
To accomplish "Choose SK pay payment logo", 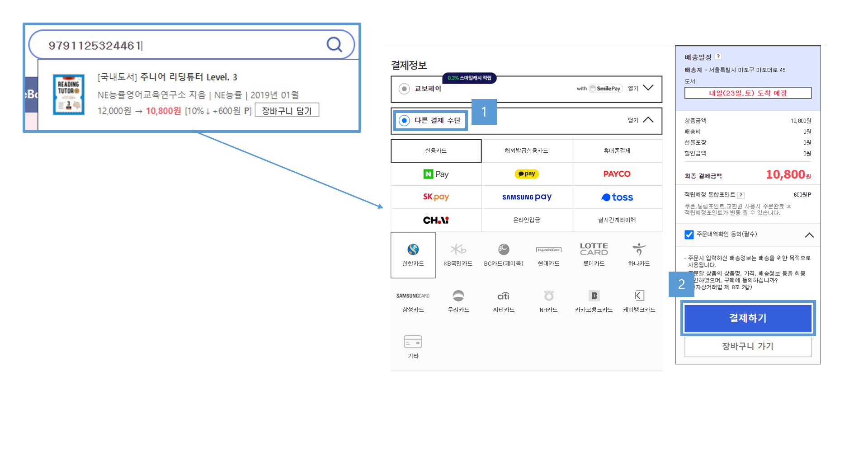I will click(436, 197).
